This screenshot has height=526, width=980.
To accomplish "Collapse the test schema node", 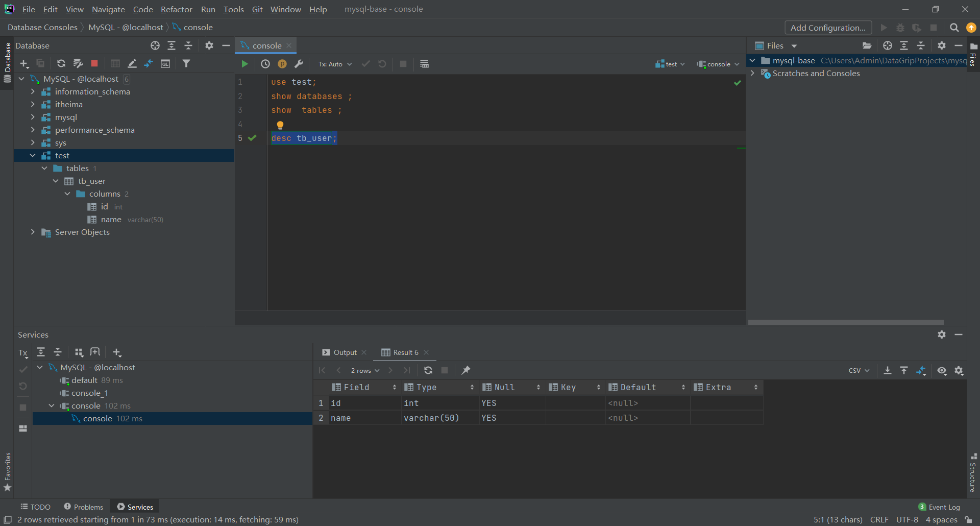I will pyautogui.click(x=33, y=155).
